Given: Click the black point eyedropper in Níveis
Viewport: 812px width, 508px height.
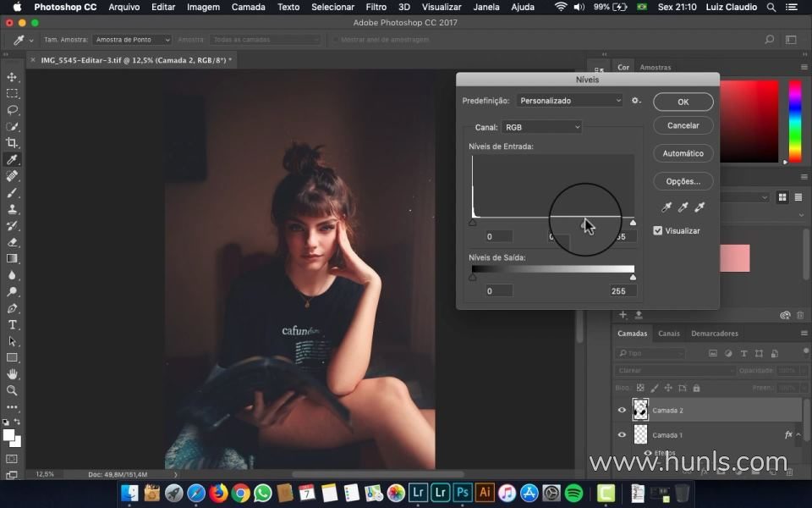Looking at the screenshot, I should click(667, 207).
